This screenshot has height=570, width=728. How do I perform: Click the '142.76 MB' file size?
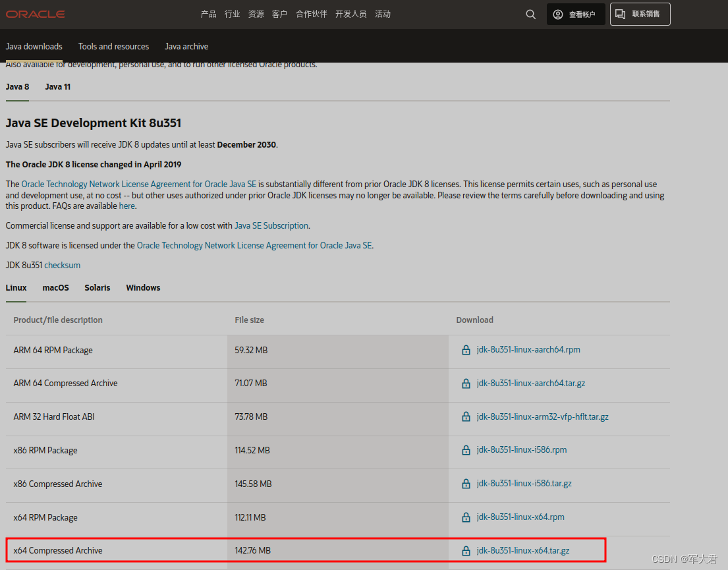[x=252, y=550]
